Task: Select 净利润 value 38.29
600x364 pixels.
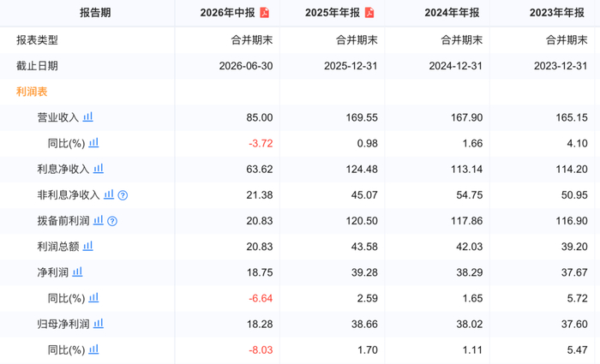Action: [x=469, y=272]
